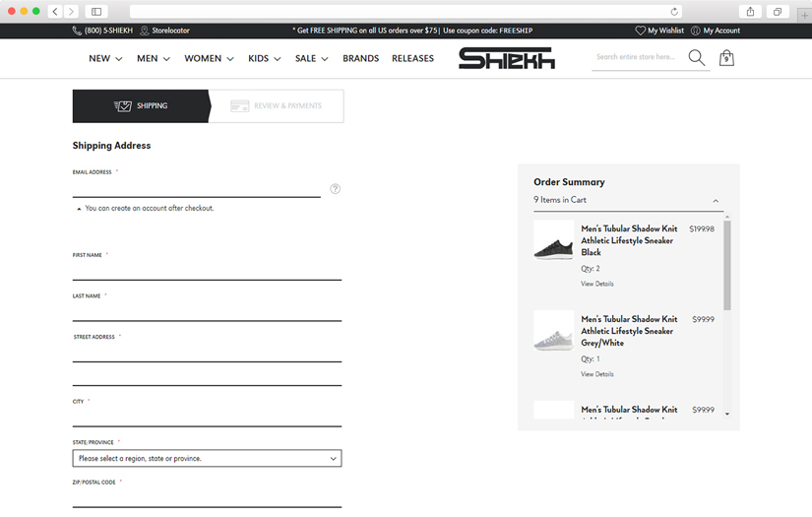The width and height of the screenshot is (812, 517).
Task: Toggle the Safari sidebar button
Action: click(96, 12)
